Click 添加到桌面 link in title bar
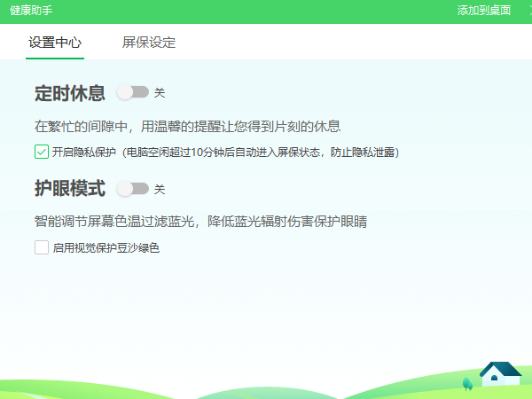Screen dimensions: 532x399 tap(484, 11)
